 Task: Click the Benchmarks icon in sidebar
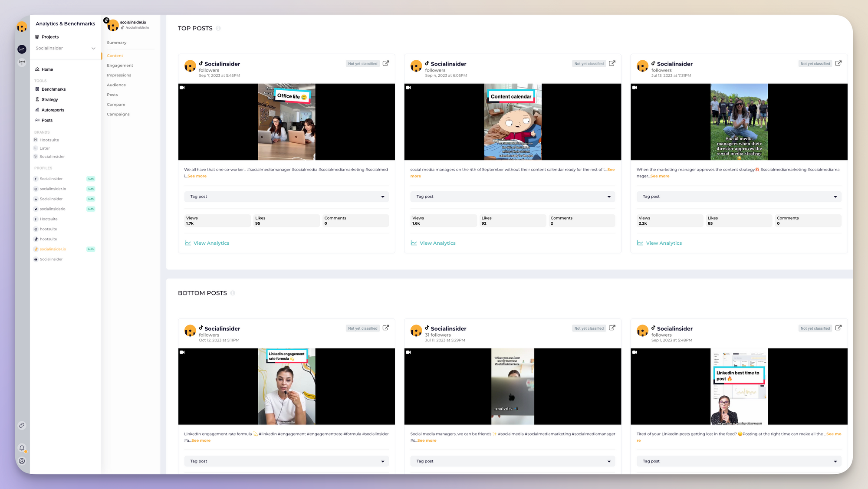click(x=37, y=89)
